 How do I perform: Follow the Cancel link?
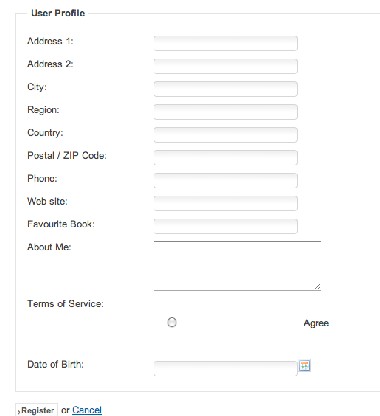click(87, 410)
